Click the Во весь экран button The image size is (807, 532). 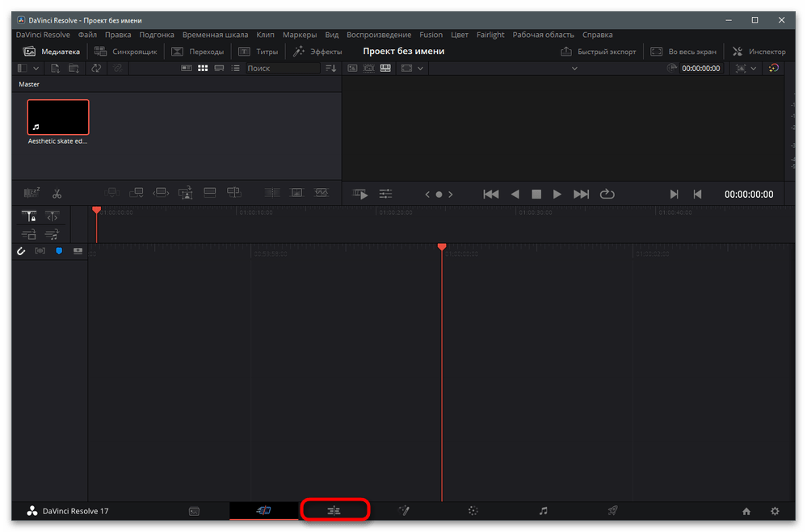pyautogui.click(x=683, y=52)
